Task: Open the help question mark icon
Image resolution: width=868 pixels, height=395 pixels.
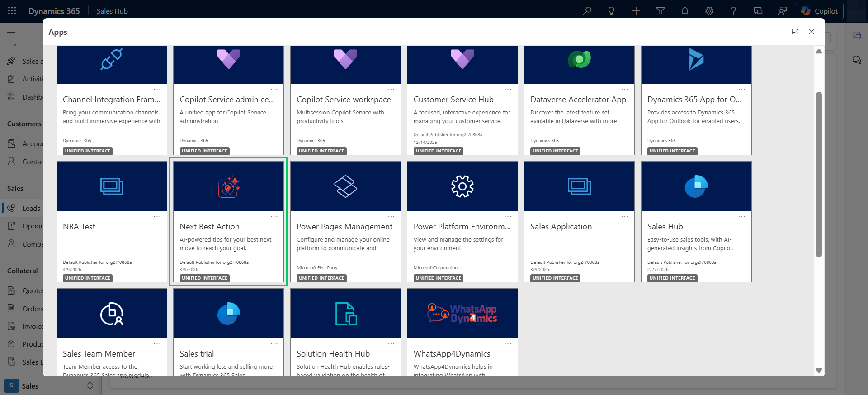Action: pos(734,11)
